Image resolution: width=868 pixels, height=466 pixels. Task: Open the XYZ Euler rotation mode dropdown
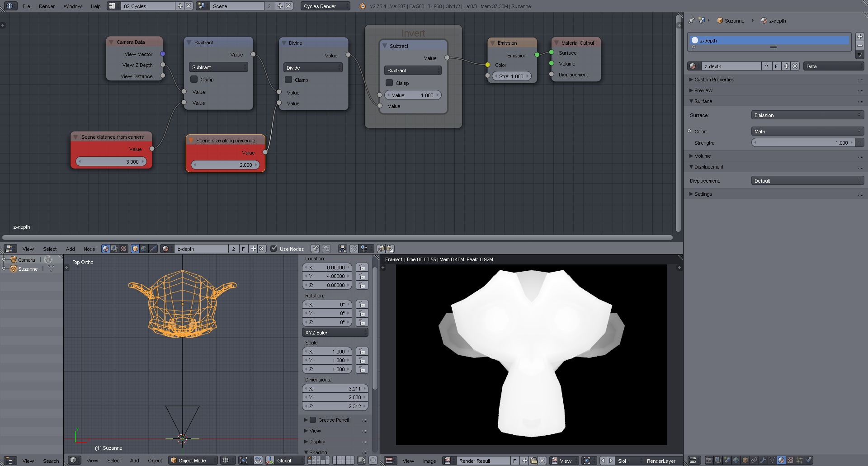(x=335, y=333)
